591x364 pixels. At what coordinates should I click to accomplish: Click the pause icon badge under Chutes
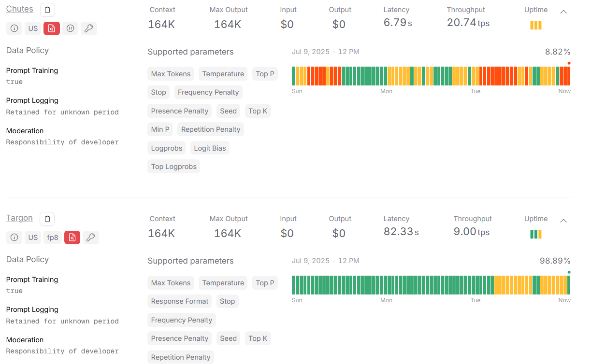71,28
